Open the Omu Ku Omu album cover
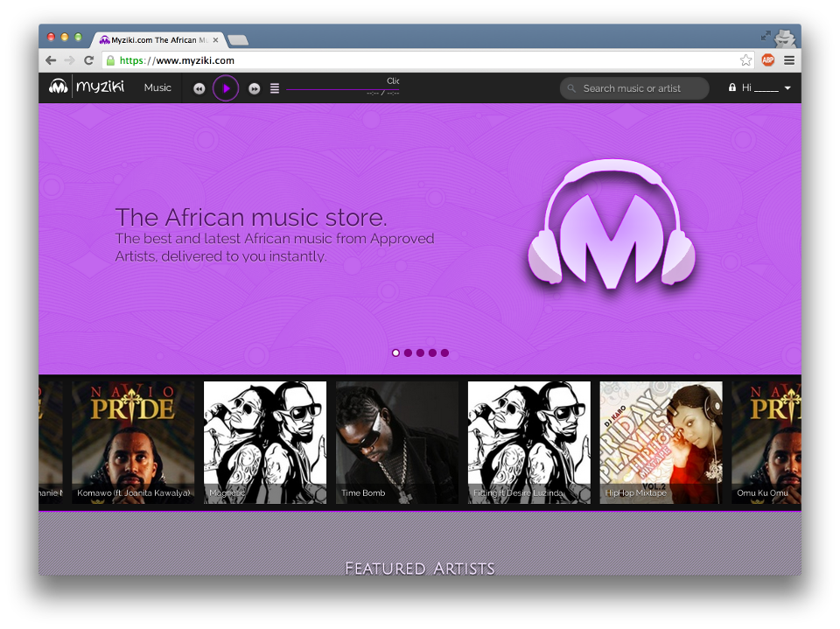The height and width of the screenshot is (629, 840). pos(766,443)
